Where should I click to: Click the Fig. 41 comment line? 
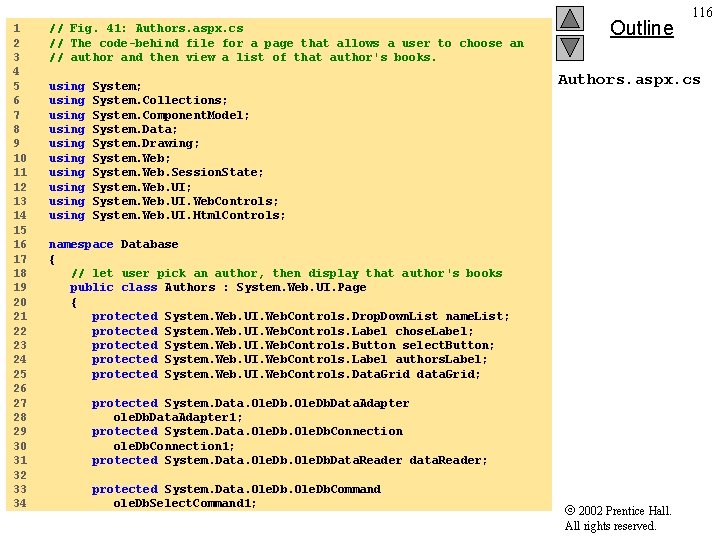coord(146,28)
